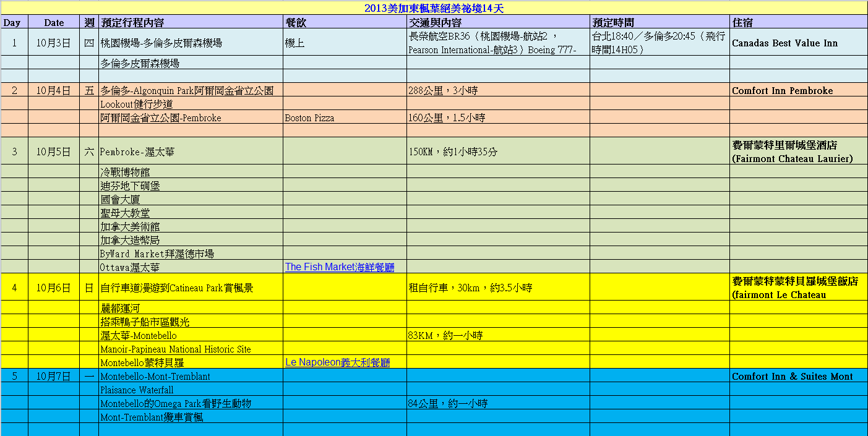868x436 pixels.
Task: Select the 交通與內容 header cell
Action: (x=435, y=22)
